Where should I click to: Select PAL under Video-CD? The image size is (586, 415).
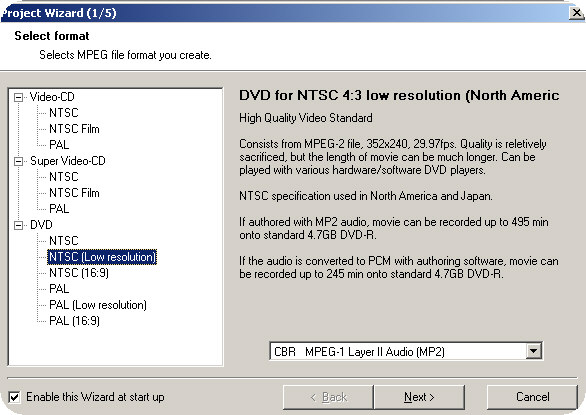click(x=59, y=145)
